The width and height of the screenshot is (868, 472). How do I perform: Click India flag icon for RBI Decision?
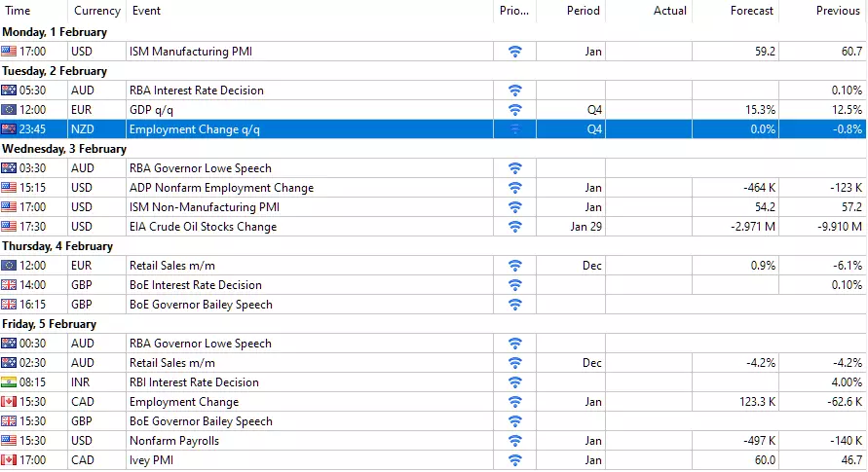[x=9, y=382]
